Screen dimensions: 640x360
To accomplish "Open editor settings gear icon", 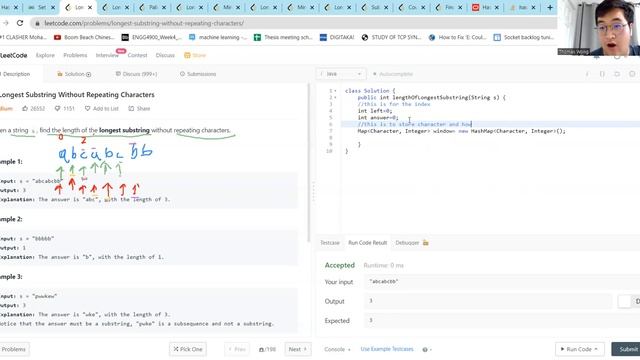I will point(632,74).
